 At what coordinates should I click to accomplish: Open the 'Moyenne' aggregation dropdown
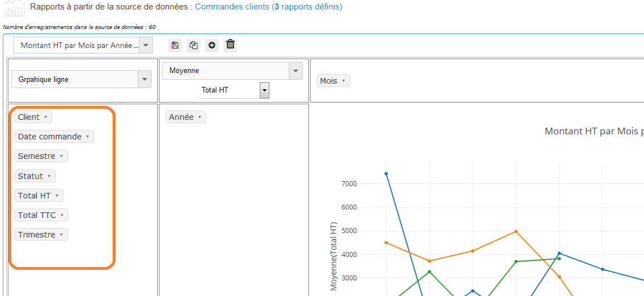pyautogui.click(x=232, y=71)
